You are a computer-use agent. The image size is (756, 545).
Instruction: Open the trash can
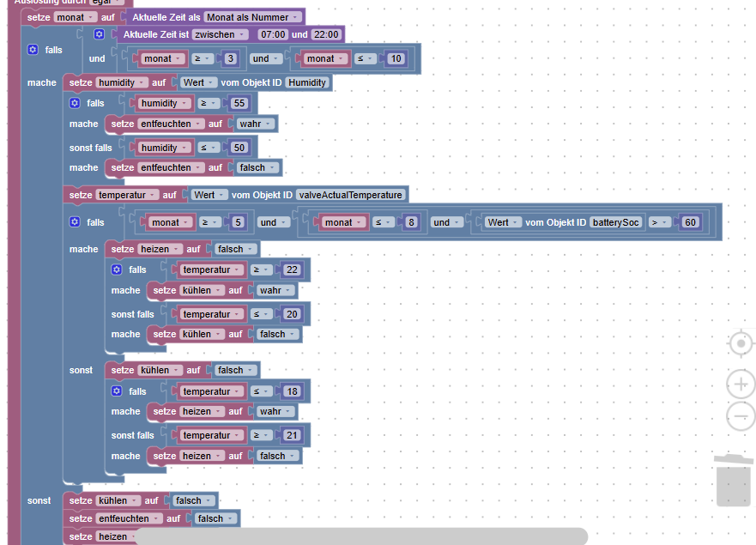[x=734, y=480]
